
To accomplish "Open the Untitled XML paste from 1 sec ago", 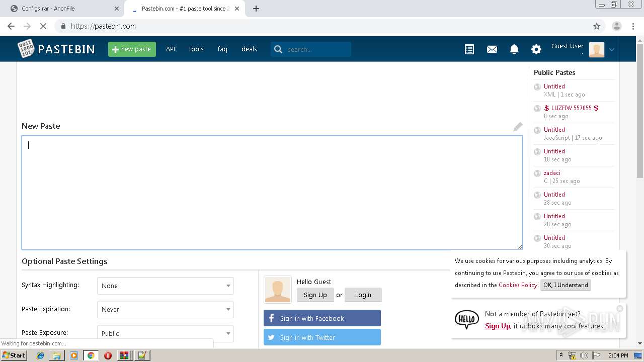I will [554, 86].
